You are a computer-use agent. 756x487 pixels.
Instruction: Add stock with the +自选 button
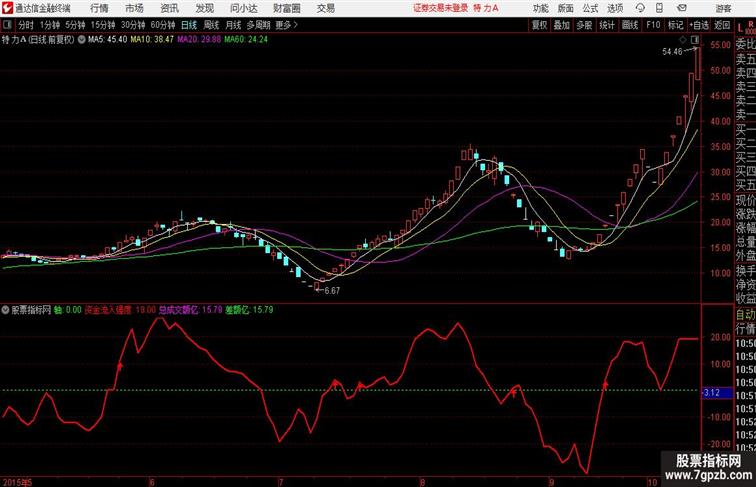[x=699, y=25]
